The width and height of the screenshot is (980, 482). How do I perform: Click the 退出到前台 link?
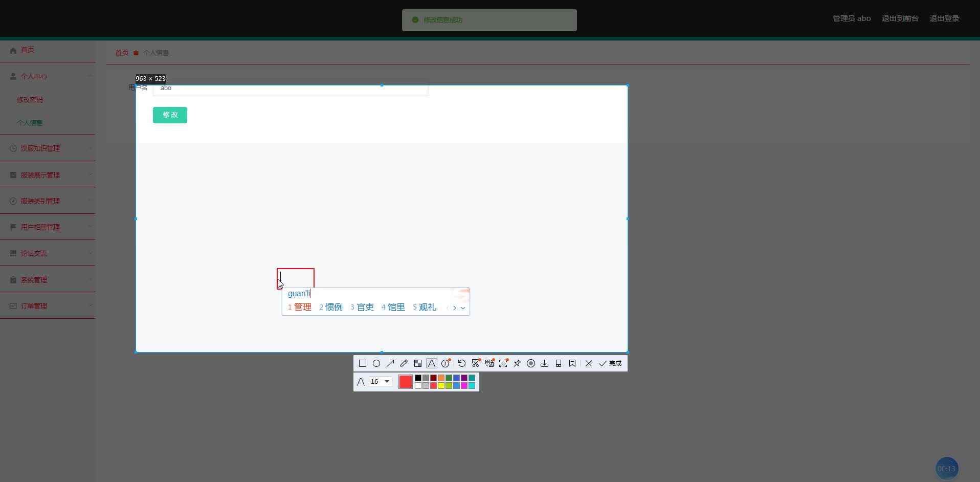[900, 18]
